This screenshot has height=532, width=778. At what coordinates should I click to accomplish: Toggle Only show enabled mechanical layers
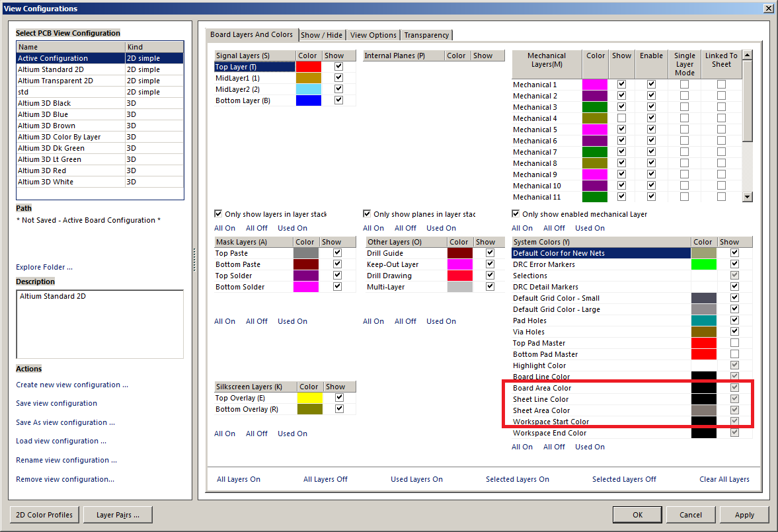pyautogui.click(x=516, y=214)
